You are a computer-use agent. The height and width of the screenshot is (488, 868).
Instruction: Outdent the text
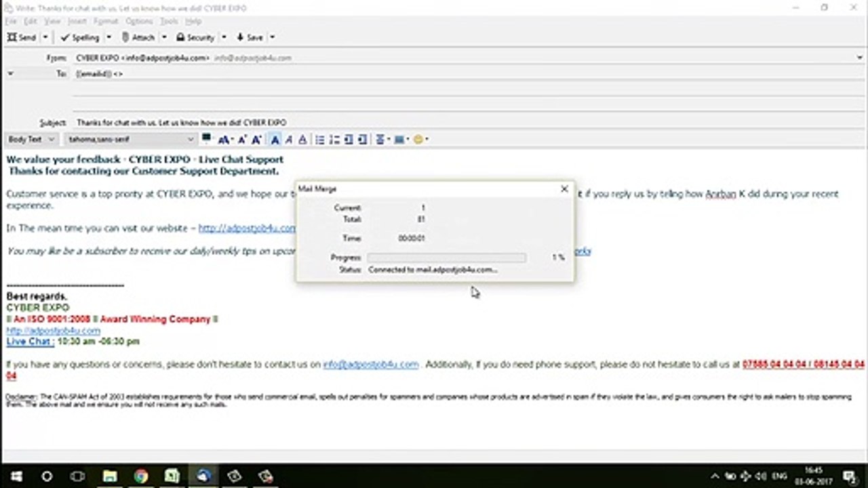click(x=349, y=140)
